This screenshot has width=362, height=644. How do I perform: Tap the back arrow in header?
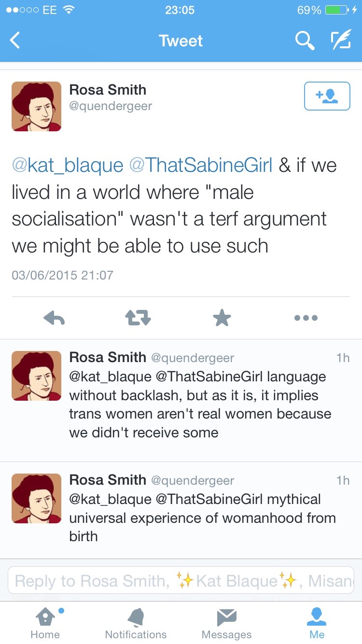(x=15, y=41)
